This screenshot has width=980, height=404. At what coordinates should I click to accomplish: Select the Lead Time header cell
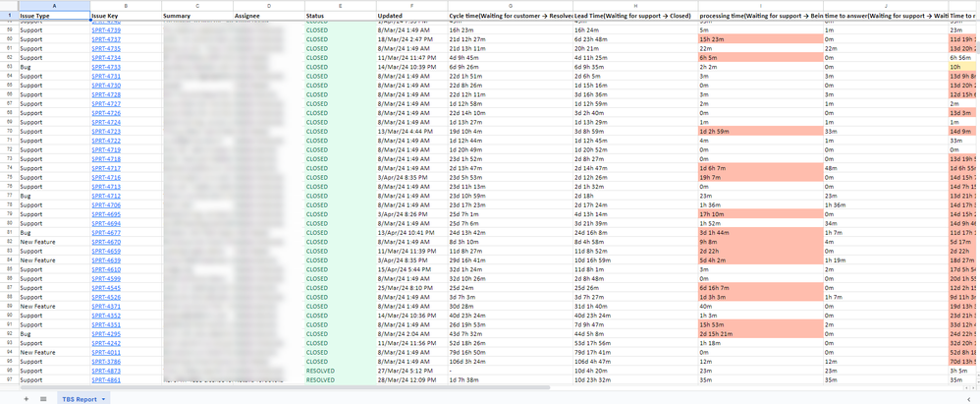(x=635, y=16)
